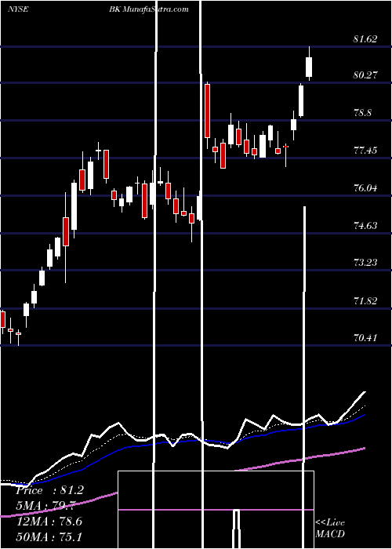
Task: Click the latest white candlestick near 81.62
Action: click(x=309, y=64)
